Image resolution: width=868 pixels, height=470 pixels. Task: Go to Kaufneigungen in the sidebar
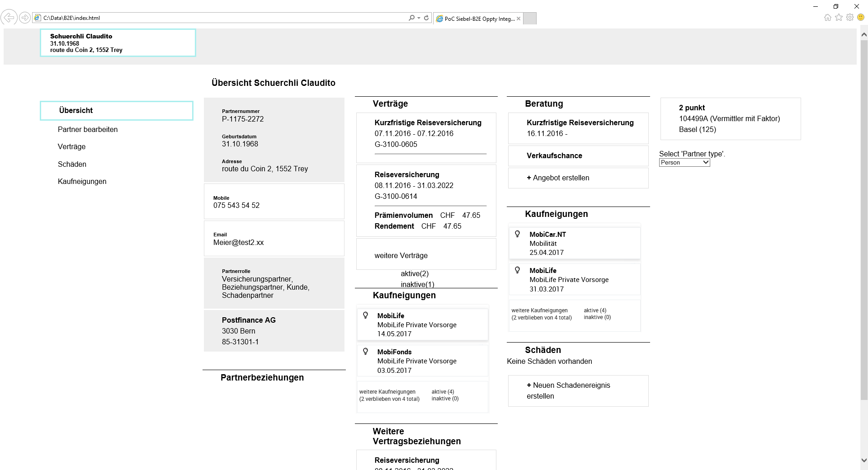(x=82, y=182)
